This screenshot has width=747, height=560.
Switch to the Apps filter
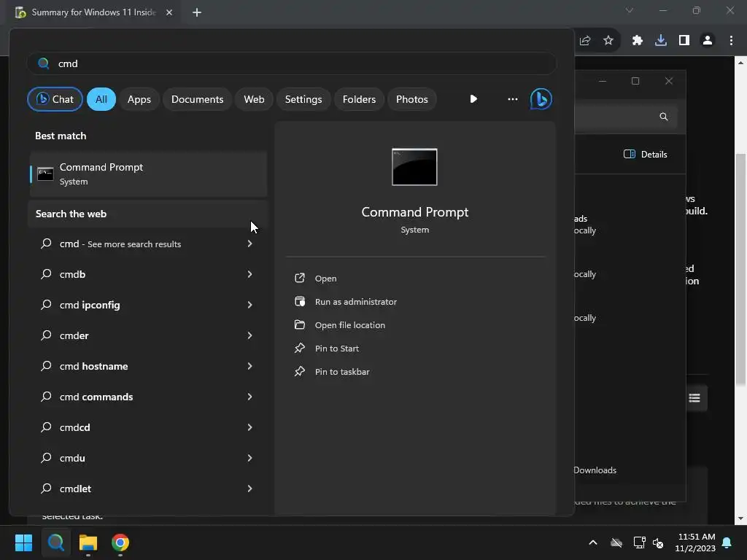coord(139,99)
